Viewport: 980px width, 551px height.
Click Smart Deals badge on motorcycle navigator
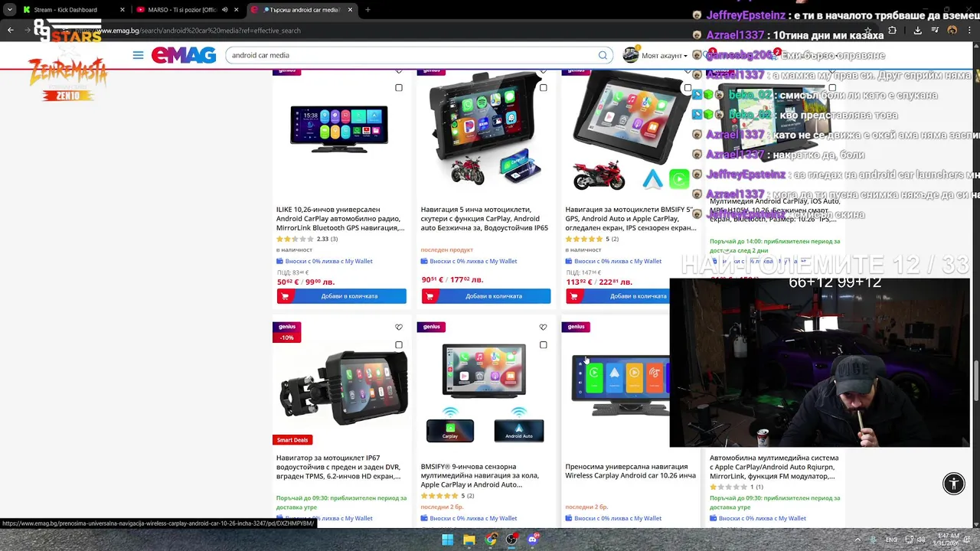(x=292, y=440)
